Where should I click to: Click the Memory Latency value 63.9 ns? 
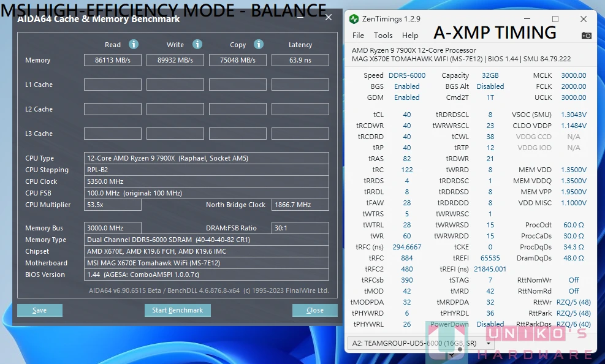point(300,60)
